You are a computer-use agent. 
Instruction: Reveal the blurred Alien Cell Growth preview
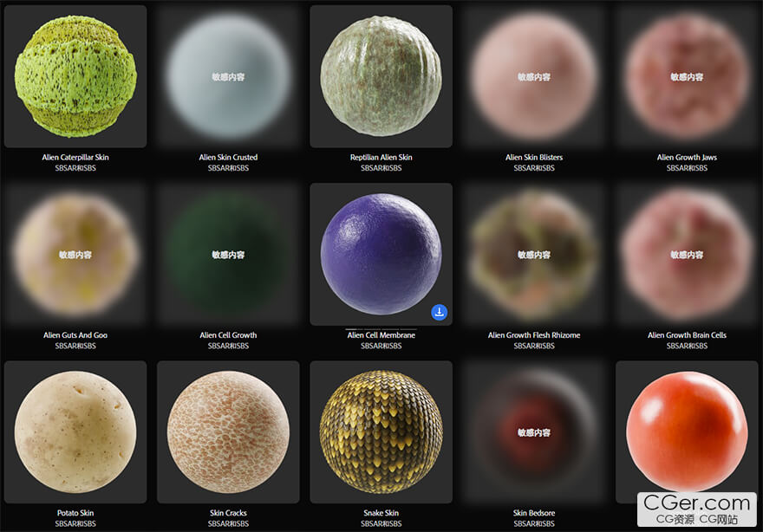228,255
